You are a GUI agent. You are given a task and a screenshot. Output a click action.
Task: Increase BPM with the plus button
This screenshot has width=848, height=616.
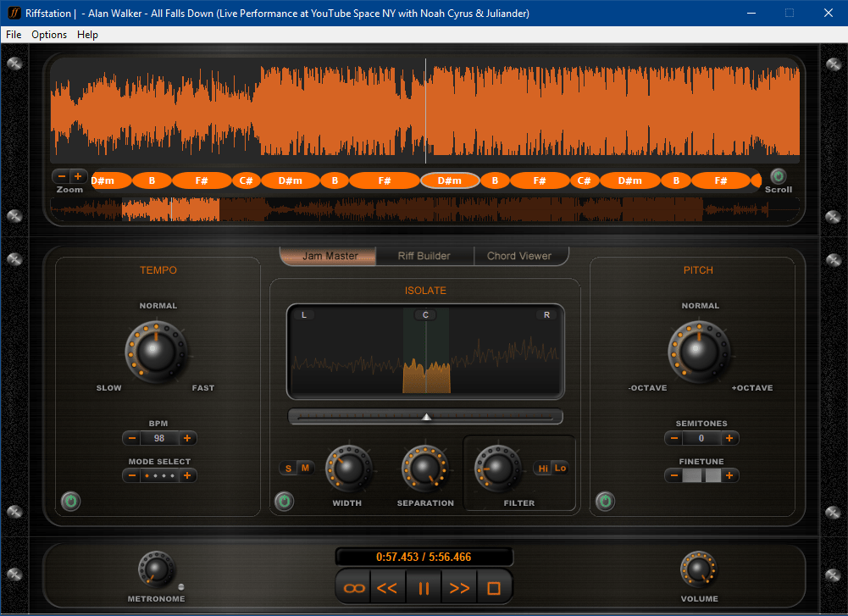pos(187,438)
